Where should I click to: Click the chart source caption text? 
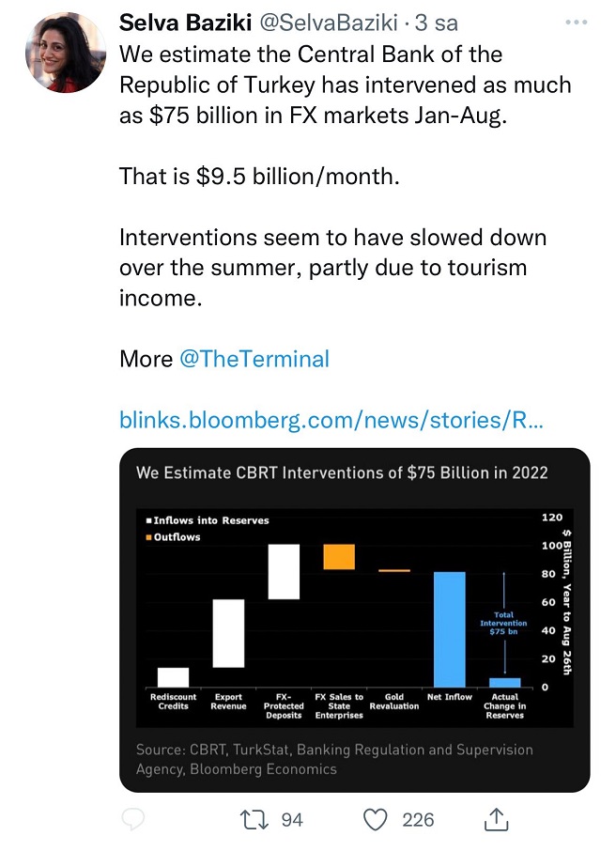(x=333, y=759)
